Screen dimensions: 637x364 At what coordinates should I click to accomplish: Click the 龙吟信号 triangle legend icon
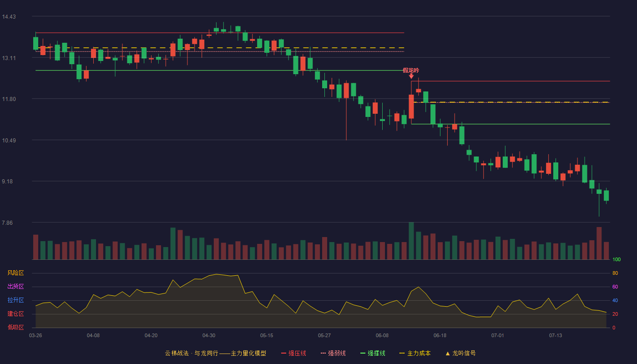(448, 353)
